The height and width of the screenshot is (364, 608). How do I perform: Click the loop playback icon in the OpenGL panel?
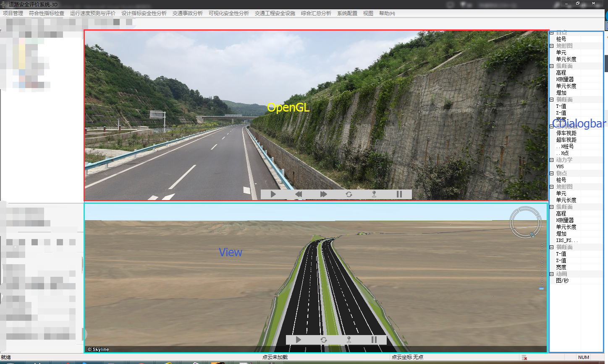349,194
